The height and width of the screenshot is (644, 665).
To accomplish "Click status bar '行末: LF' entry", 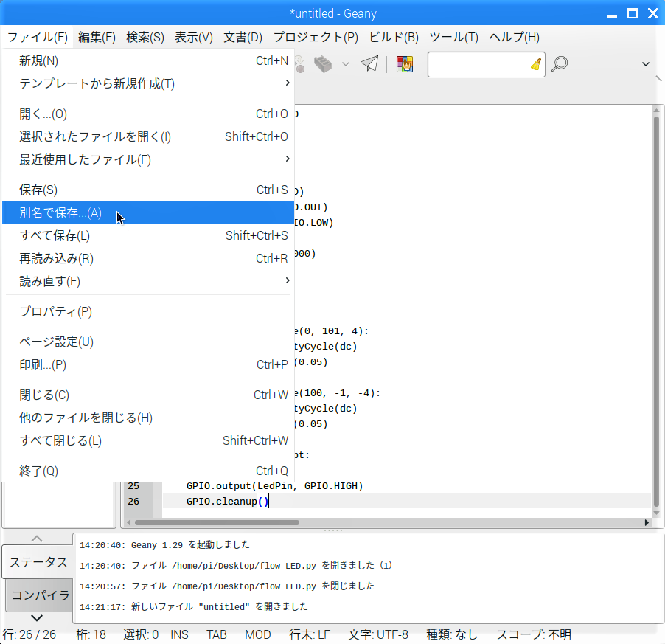I will coord(310,634).
